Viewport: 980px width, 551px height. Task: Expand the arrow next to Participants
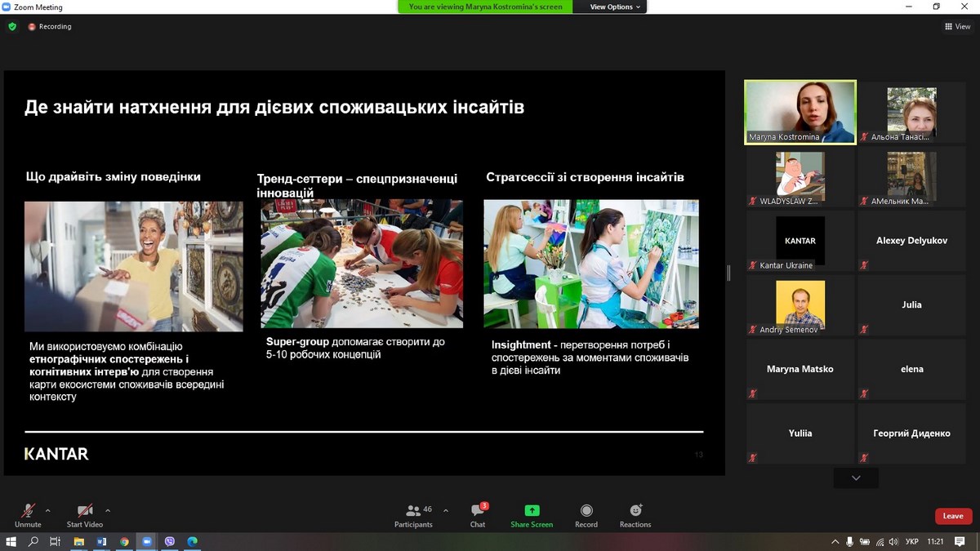pyautogui.click(x=445, y=510)
